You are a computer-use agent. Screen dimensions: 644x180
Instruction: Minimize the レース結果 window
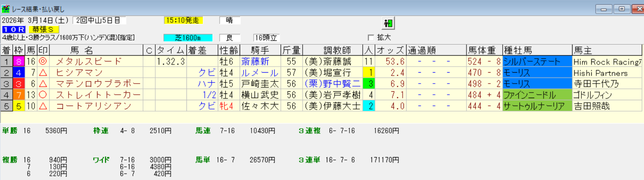pos(603,8)
